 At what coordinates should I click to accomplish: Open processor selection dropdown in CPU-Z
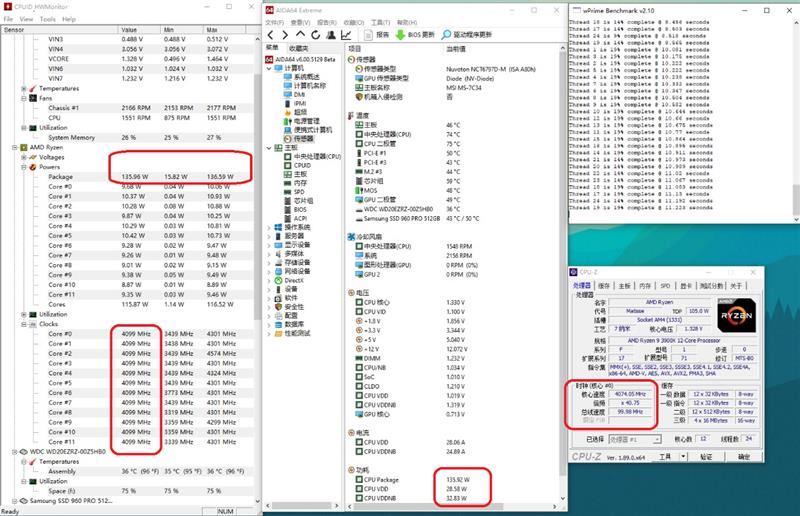tap(657, 439)
